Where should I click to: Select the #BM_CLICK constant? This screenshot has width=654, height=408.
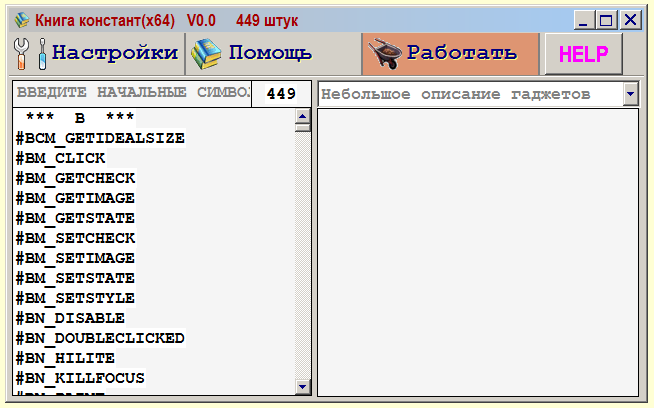tap(60, 158)
